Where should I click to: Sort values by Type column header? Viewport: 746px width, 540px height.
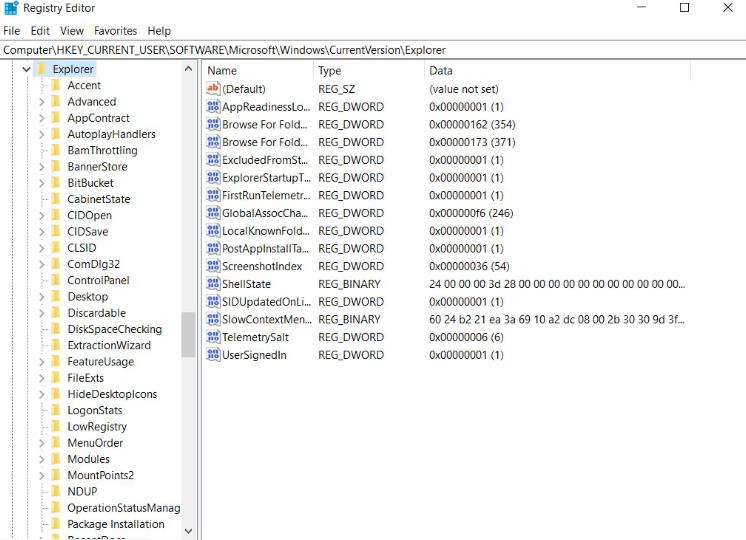369,70
